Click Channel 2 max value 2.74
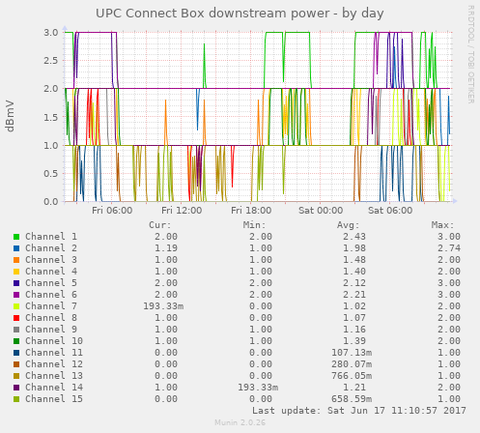This screenshot has height=433, width=480. [449, 248]
